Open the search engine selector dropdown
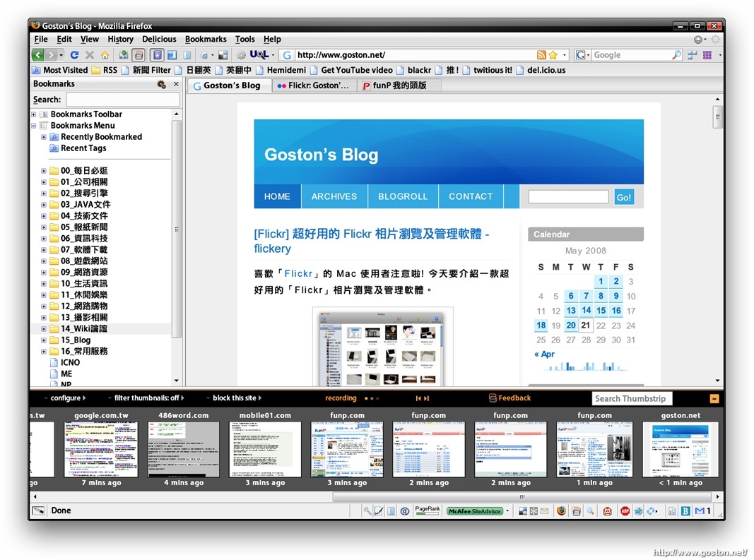754x560 pixels. pyautogui.click(x=582, y=55)
